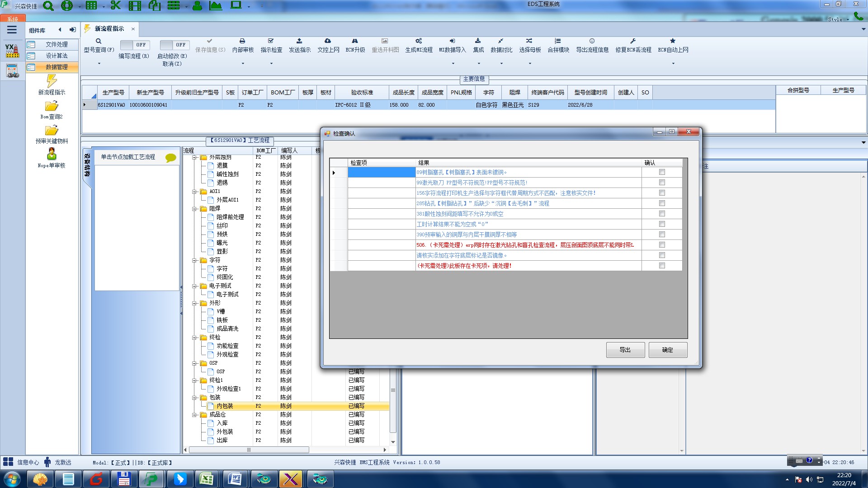Switch to the 新流程指示 tab
The image size is (868, 488).
coord(109,29)
